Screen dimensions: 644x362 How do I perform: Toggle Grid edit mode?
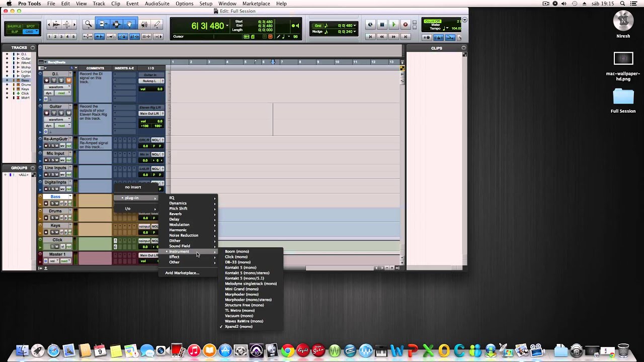(31, 32)
